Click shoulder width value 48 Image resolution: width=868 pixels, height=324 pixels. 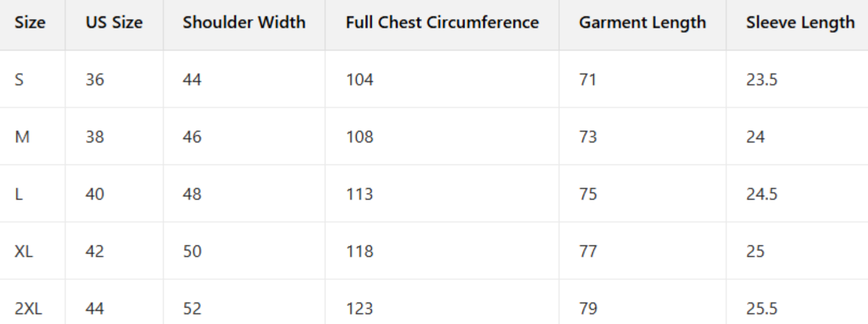pos(192,194)
